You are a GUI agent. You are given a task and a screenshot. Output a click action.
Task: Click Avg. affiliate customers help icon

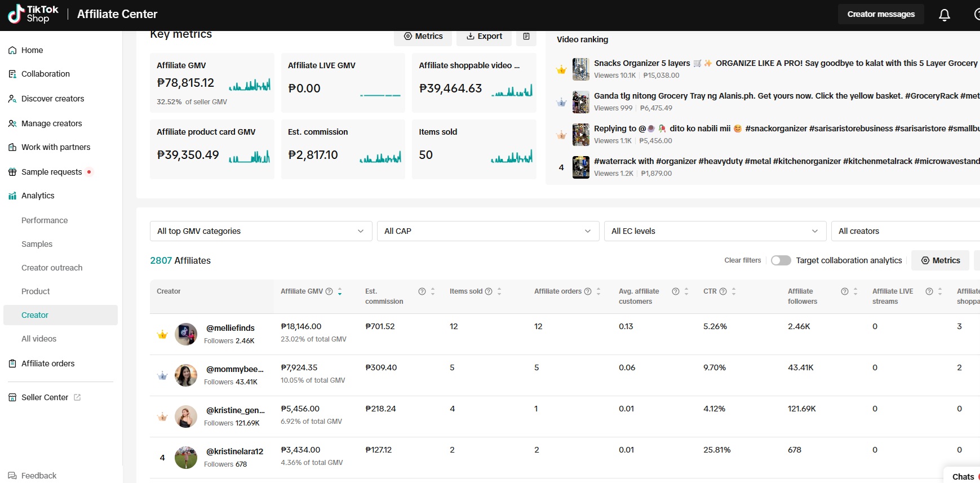(676, 291)
